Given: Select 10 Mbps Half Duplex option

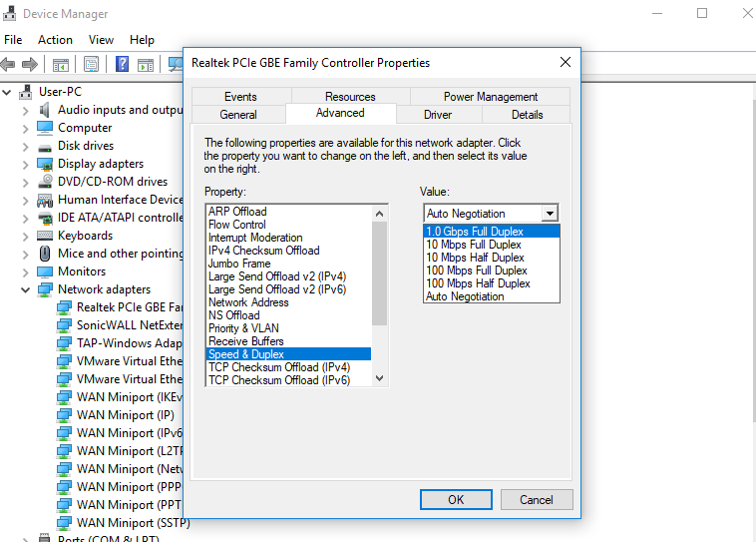Looking at the screenshot, I should tap(492, 258).
